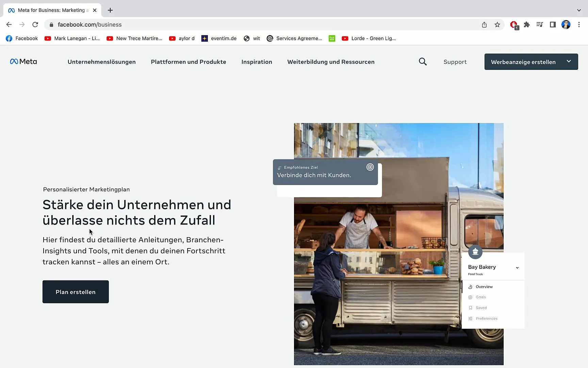The image size is (588, 368).
Task: Open the Extensions puzzle icon
Action: (x=527, y=25)
